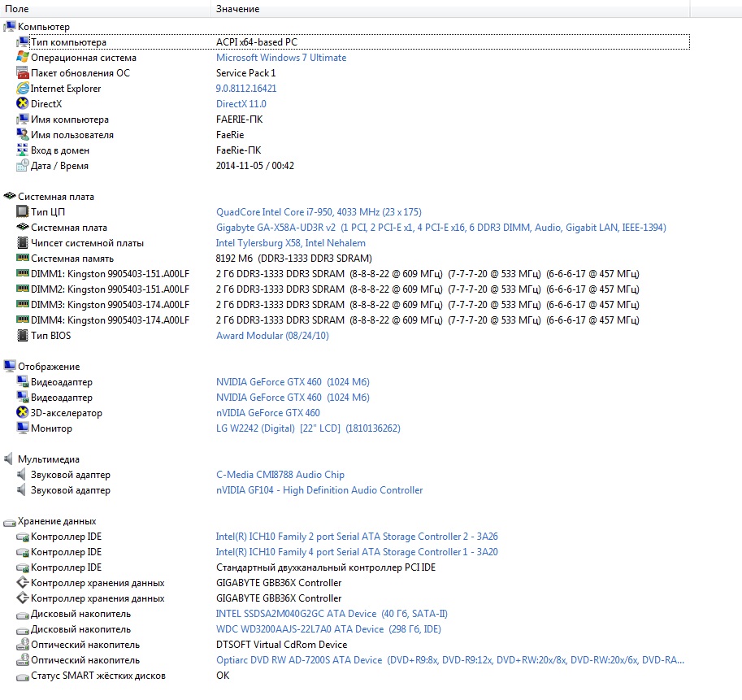
Task: Click the Вход в домен icon
Action: tap(22, 150)
